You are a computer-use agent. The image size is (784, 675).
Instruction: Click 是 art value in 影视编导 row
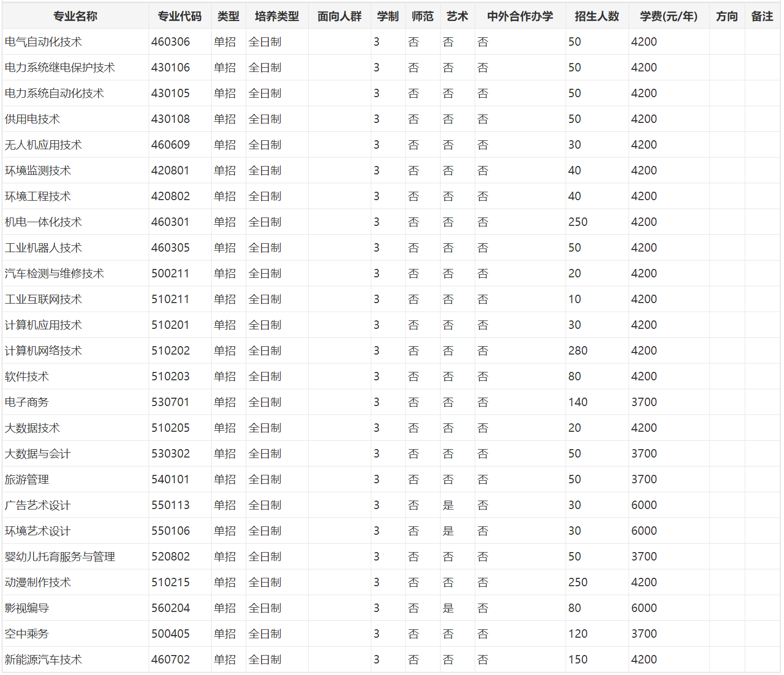[448, 608]
